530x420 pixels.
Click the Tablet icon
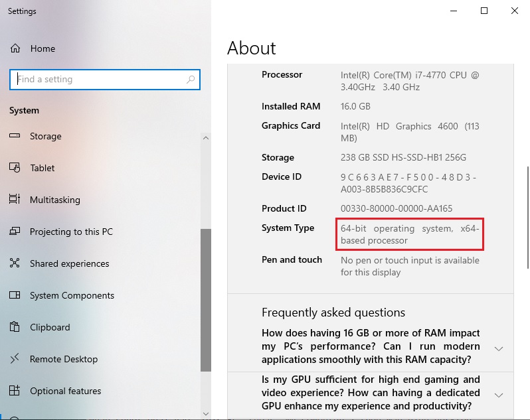15,167
